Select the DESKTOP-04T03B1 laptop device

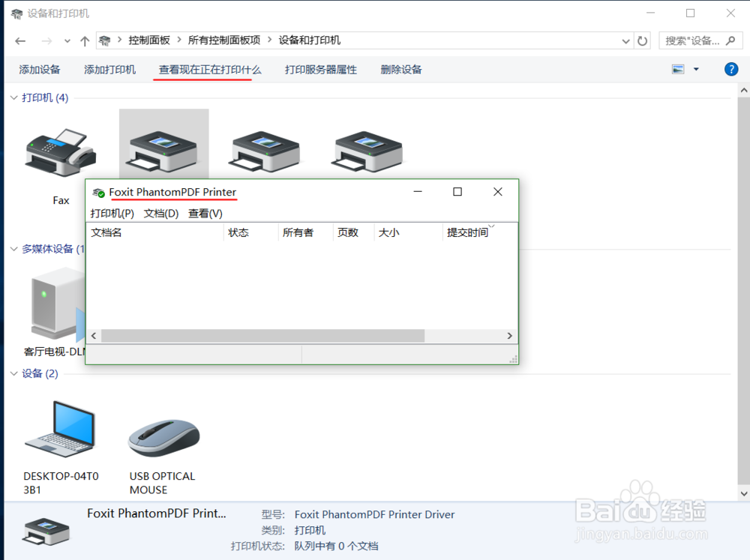coord(60,429)
